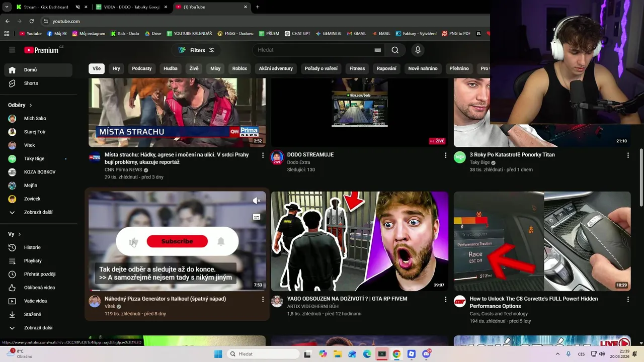Open Vaše videa in sidebar
Image resolution: width=644 pixels, height=362 pixels.
pyautogui.click(x=38, y=301)
